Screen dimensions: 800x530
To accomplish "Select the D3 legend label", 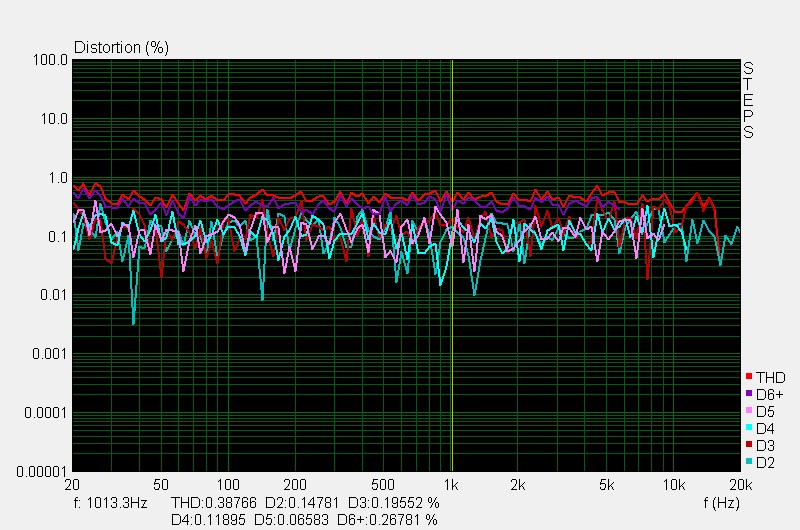I will point(765,446).
